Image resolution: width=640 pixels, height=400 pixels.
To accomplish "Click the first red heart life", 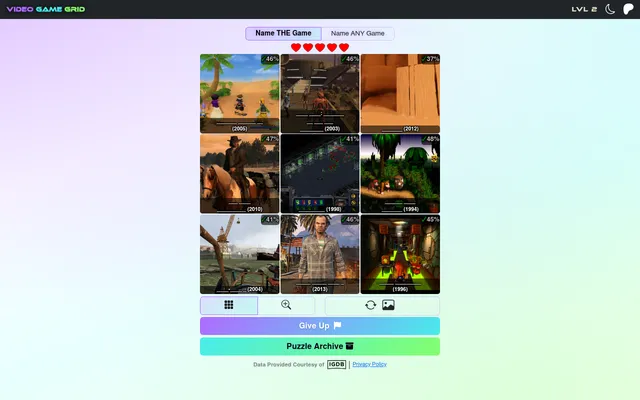I will tap(296, 48).
